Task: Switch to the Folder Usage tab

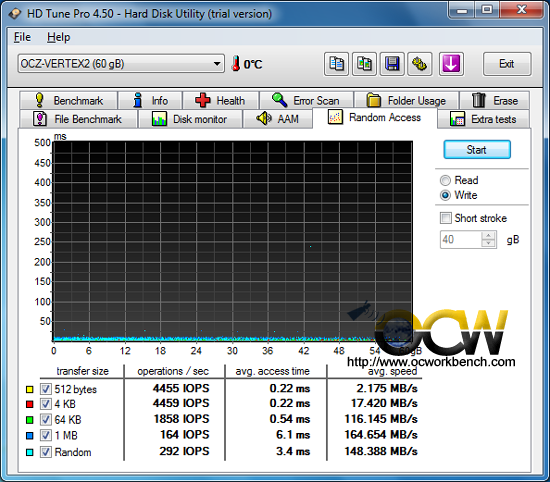Action: 407,100
